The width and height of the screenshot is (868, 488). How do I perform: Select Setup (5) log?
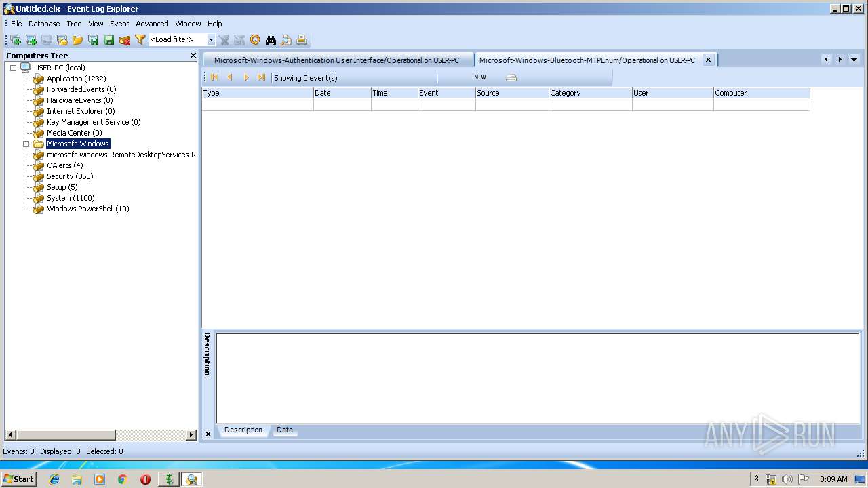tap(62, 187)
